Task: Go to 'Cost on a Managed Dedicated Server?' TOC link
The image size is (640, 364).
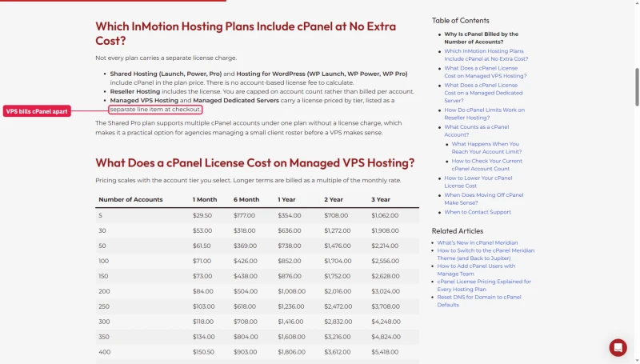Action: (x=483, y=93)
